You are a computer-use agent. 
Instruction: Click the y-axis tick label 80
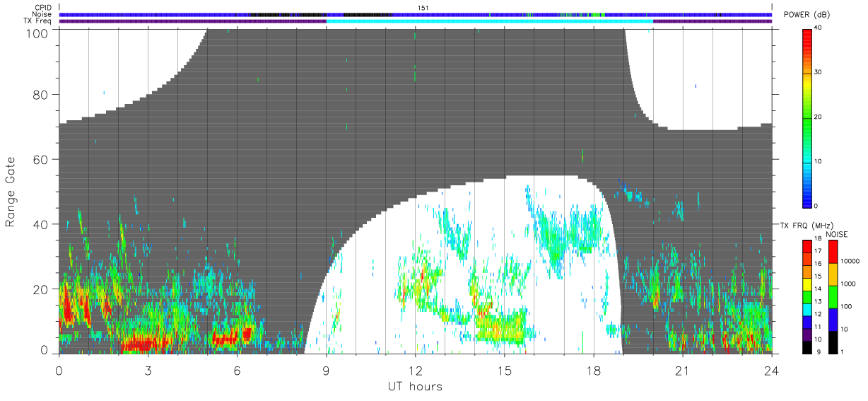[42, 94]
